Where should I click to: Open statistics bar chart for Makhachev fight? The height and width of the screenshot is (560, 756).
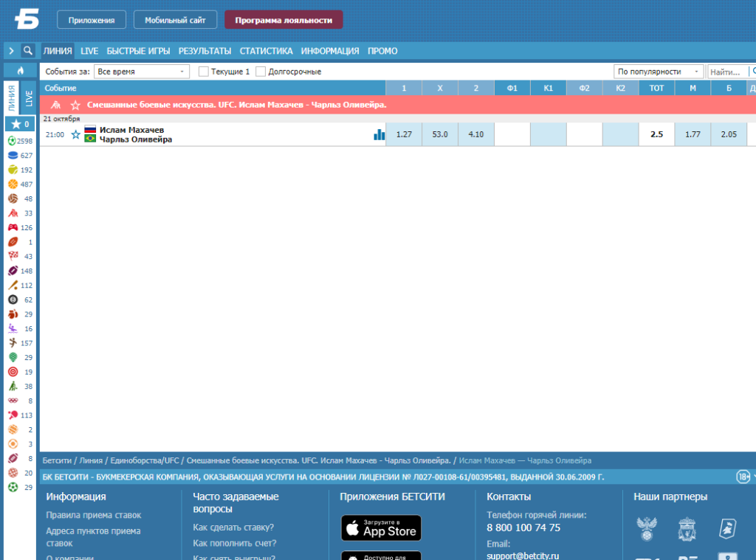coord(379,134)
